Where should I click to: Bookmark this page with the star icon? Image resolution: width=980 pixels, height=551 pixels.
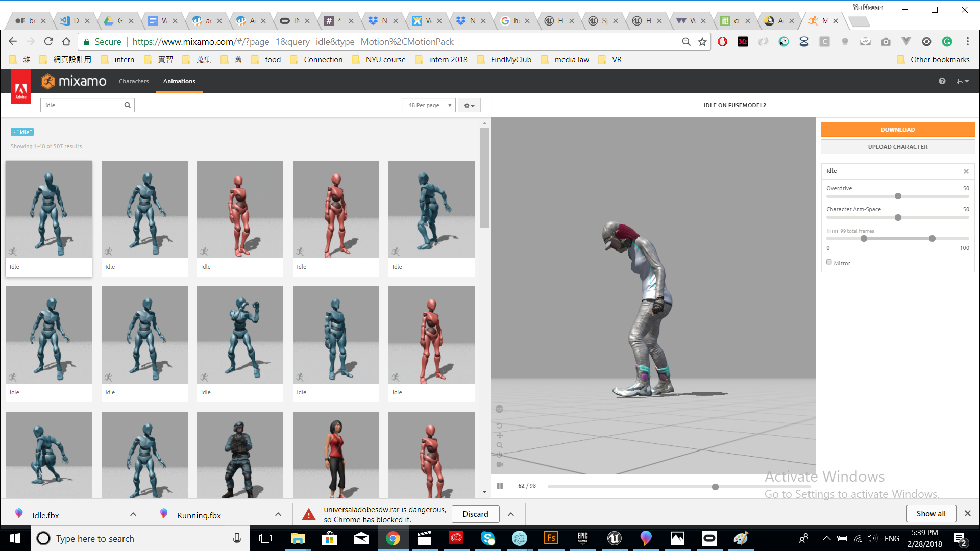click(702, 42)
